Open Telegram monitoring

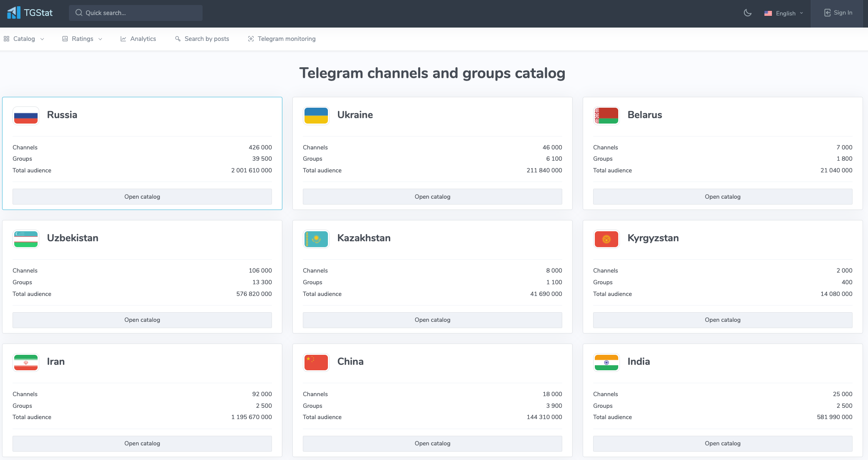click(x=282, y=39)
